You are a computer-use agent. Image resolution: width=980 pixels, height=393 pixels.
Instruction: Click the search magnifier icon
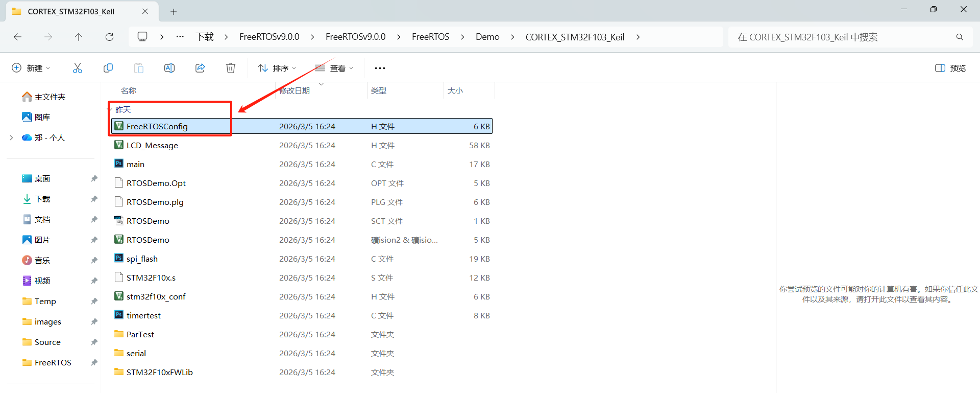(960, 37)
